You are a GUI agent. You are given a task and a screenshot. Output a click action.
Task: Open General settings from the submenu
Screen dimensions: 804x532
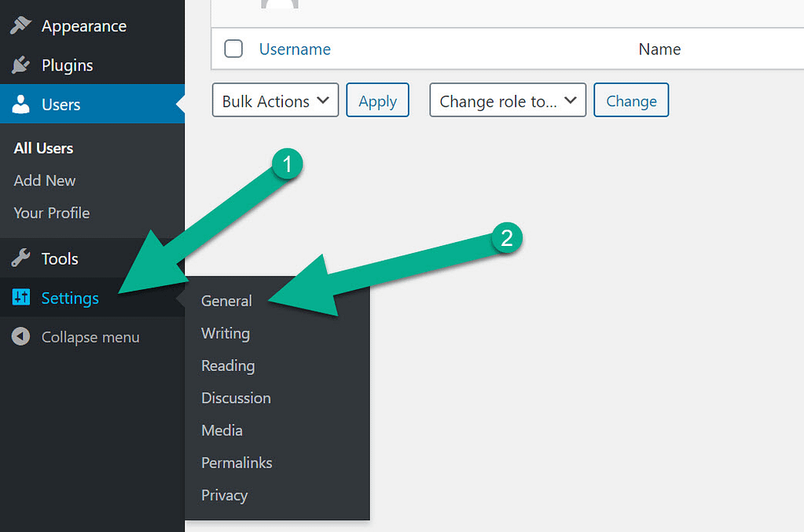(x=226, y=300)
